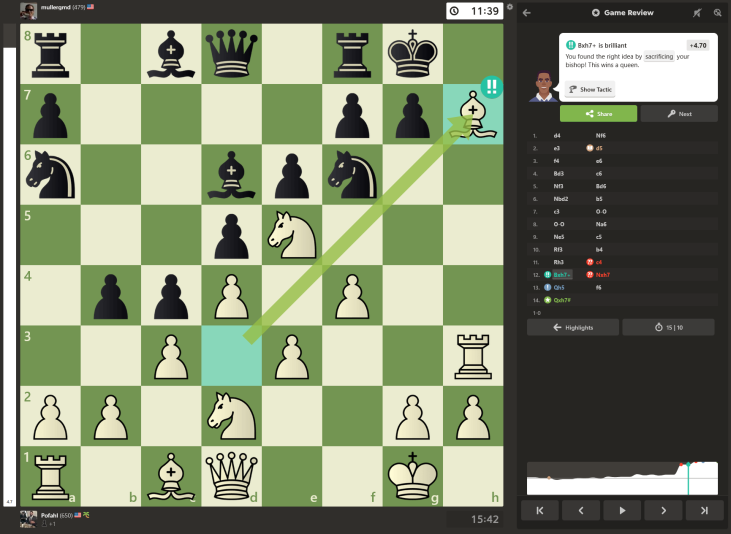
Task: Click the magnifier analysis icon in header
Action: coord(717,13)
